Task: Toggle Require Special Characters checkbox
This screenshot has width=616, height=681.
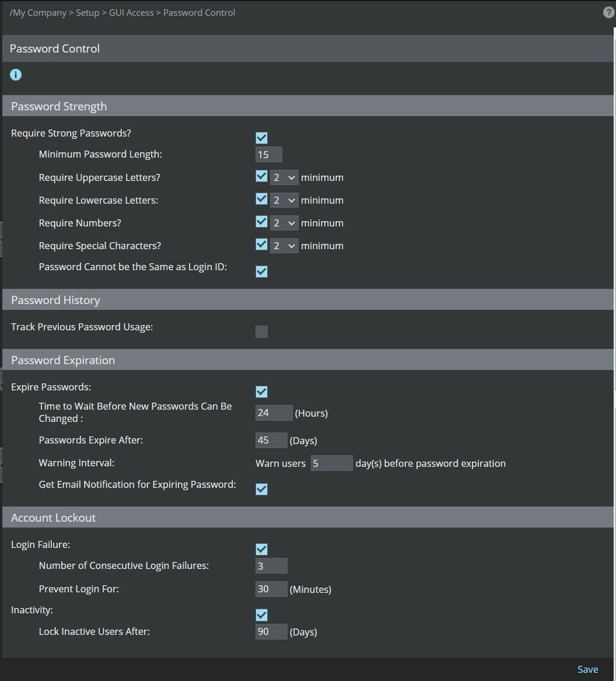Action: coord(261,244)
